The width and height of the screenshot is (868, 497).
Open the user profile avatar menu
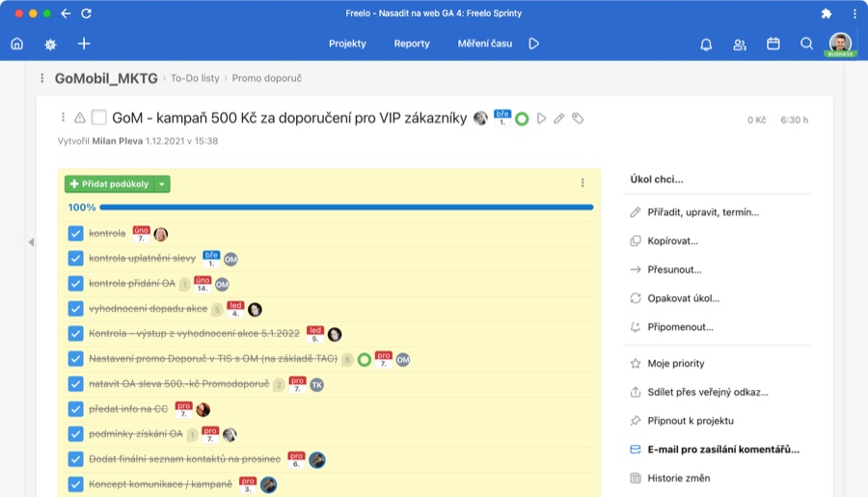[x=840, y=44]
